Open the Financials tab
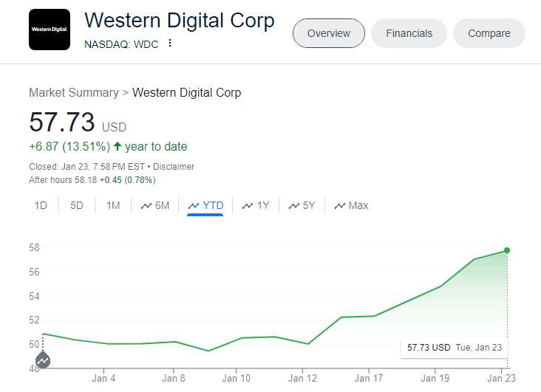This screenshot has height=392, width=541. [409, 33]
